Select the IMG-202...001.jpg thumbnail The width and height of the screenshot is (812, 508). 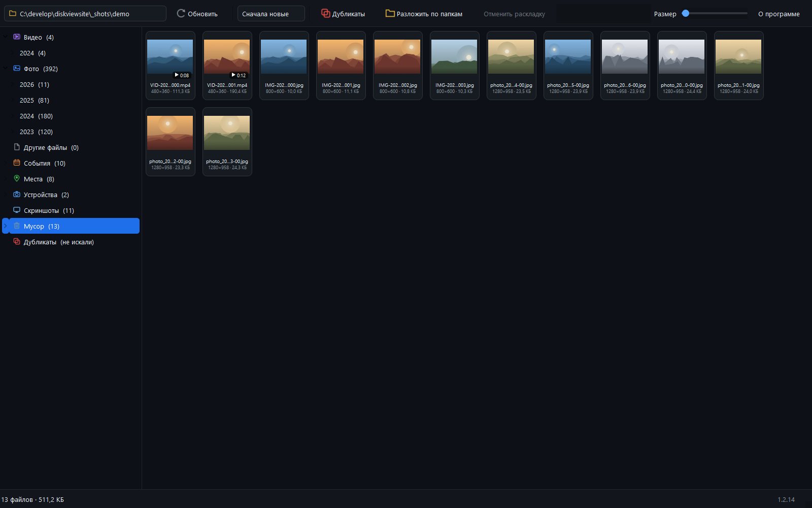(341, 66)
